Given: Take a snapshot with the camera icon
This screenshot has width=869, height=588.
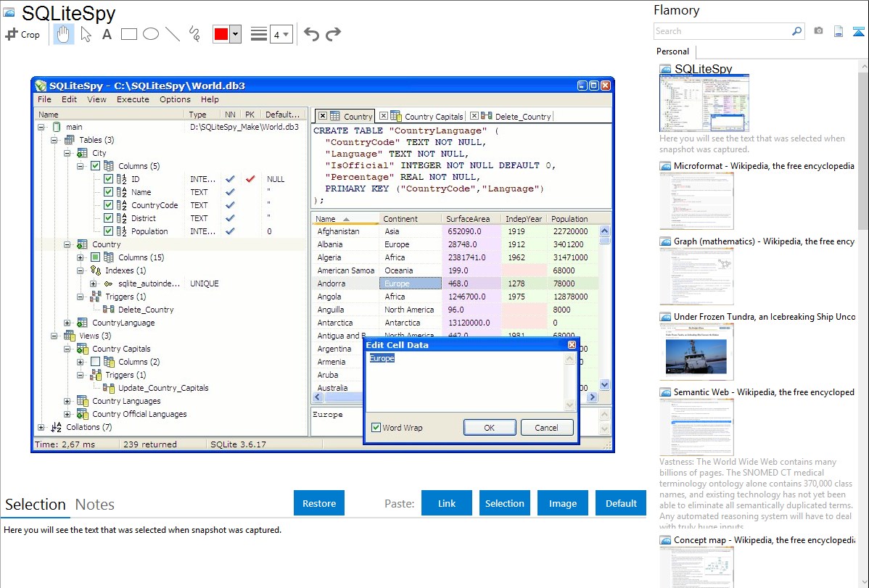Looking at the screenshot, I should coord(818,31).
